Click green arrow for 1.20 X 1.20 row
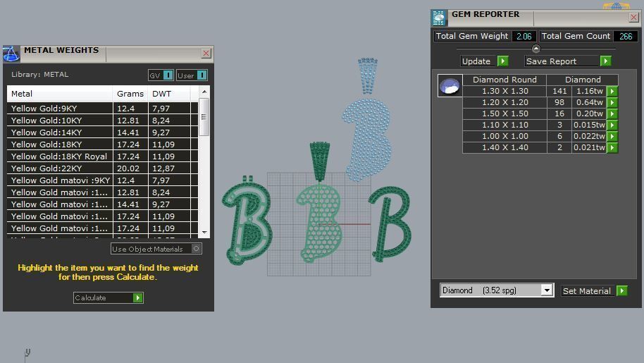 coord(612,102)
